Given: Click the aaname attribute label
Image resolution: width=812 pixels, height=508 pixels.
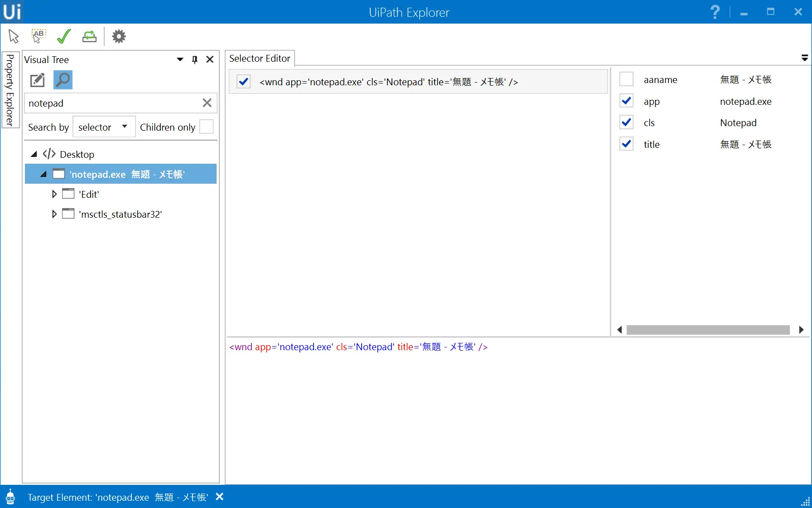Looking at the screenshot, I should pyautogui.click(x=660, y=79).
